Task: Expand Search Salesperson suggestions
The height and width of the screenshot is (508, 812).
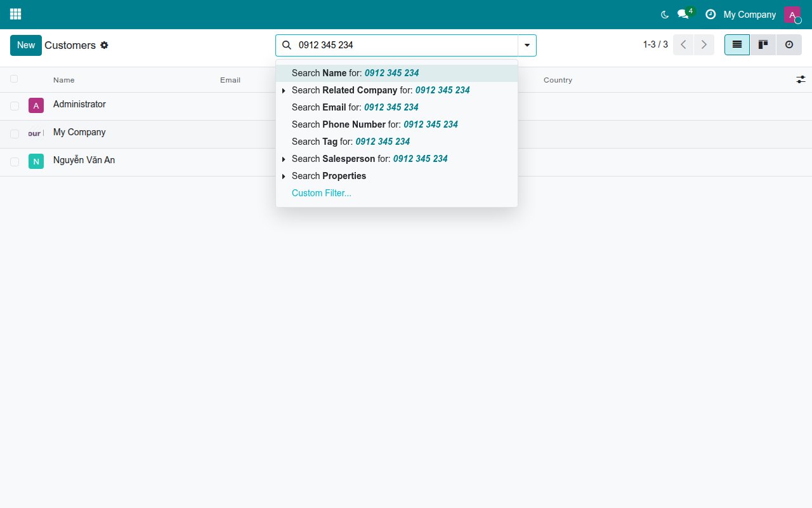Action: (284, 159)
